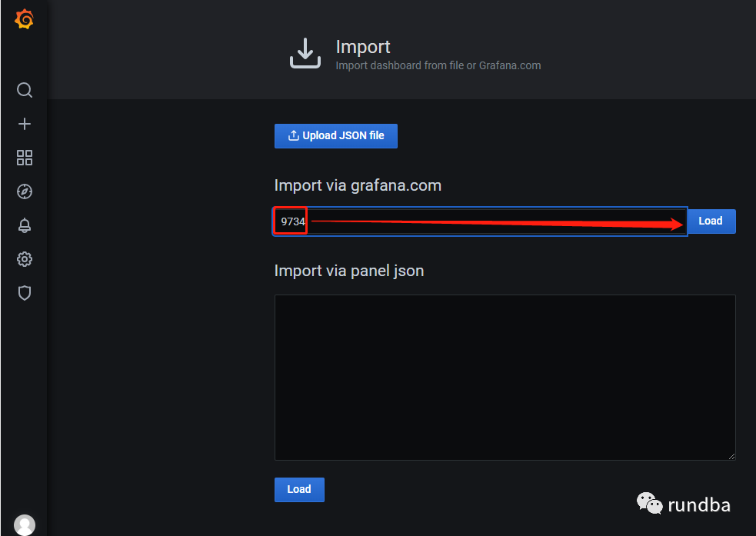
Task: Click inside the panel json text area
Action: (x=505, y=377)
